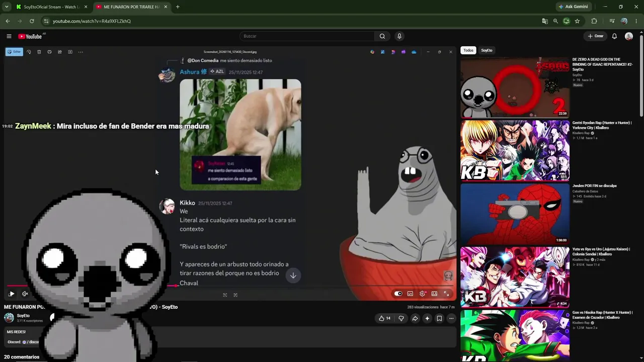Click the 'MIS REDES!' description text
Screen dimensions: 644x362
tap(16, 332)
